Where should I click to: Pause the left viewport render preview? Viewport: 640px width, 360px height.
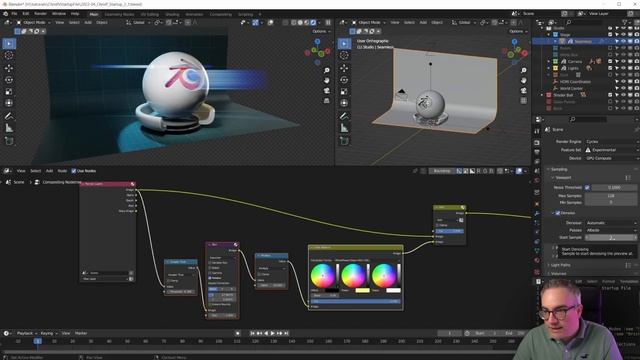(328, 22)
